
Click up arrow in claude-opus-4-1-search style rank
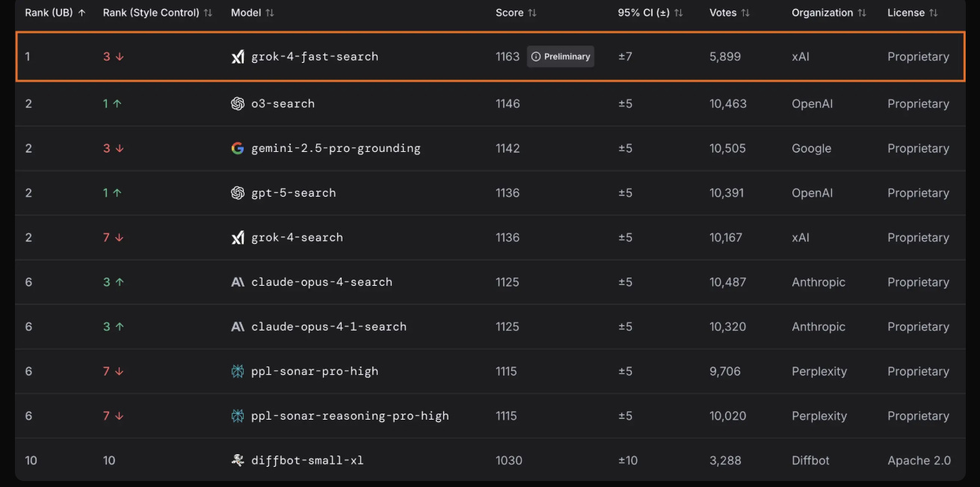click(120, 327)
